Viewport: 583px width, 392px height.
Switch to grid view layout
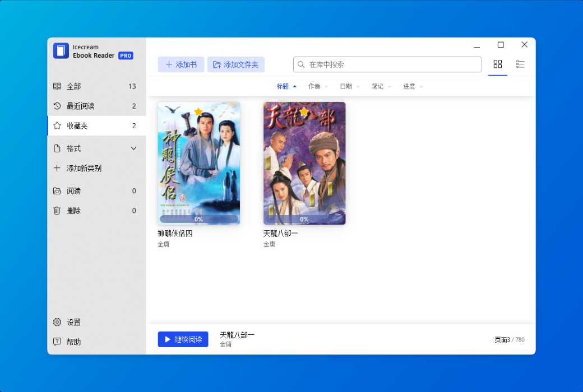tap(498, 64)
